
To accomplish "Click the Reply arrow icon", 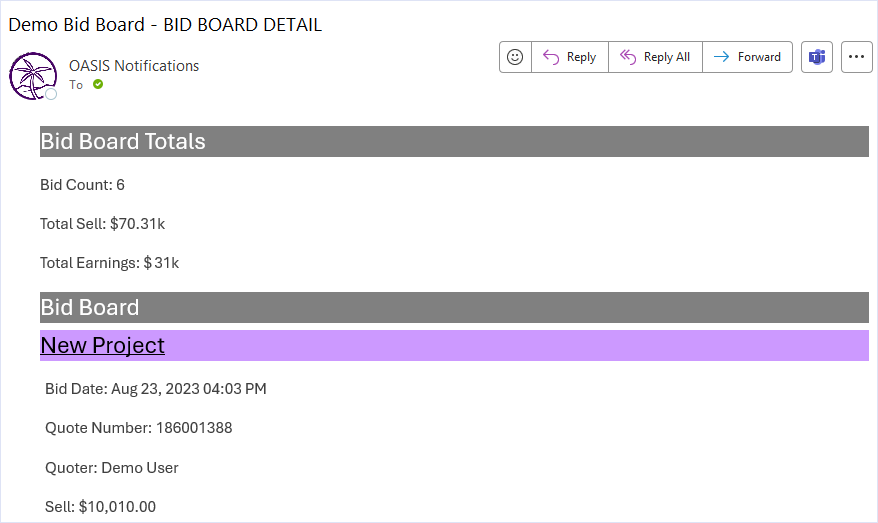I will click(x=551, y=57).
